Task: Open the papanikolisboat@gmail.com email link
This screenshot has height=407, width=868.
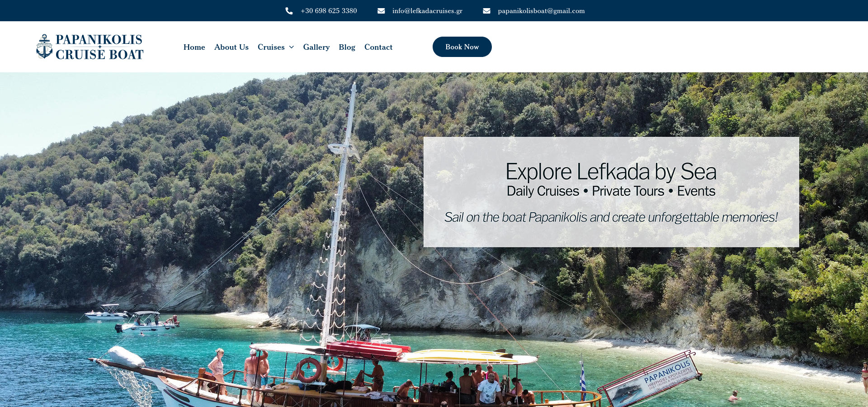Action: [x=541, y=11]
